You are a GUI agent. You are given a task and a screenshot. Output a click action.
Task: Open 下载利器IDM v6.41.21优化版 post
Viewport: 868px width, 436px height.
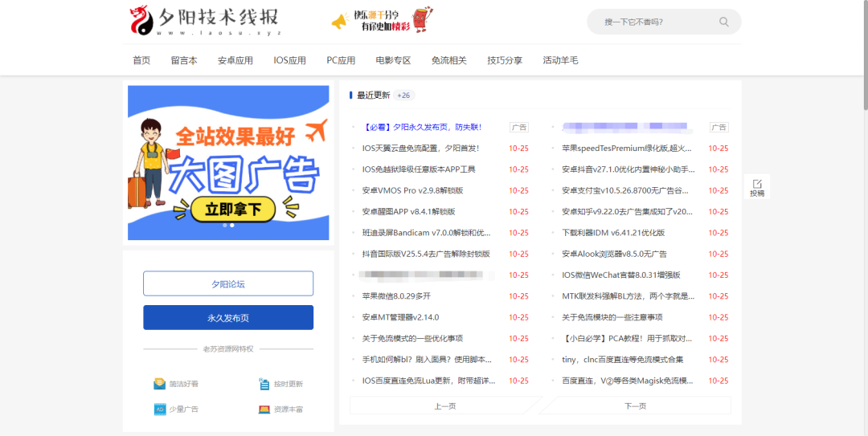613,233
